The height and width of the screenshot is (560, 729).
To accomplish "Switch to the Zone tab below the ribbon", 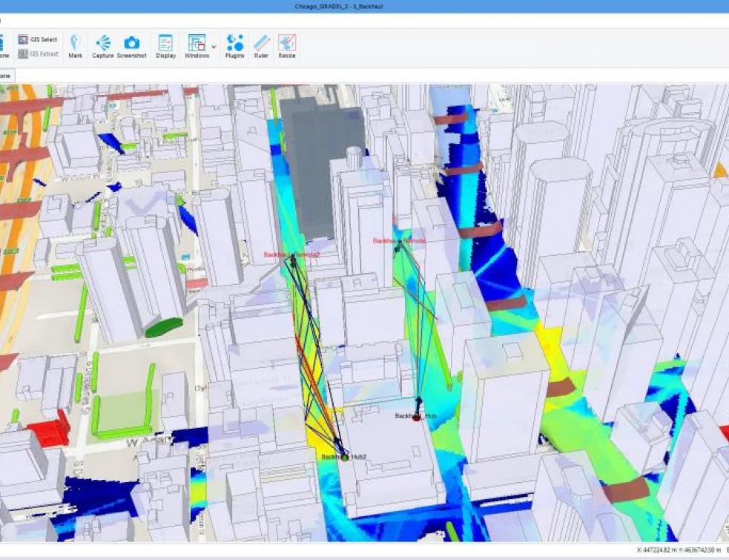I will (6, 75).
